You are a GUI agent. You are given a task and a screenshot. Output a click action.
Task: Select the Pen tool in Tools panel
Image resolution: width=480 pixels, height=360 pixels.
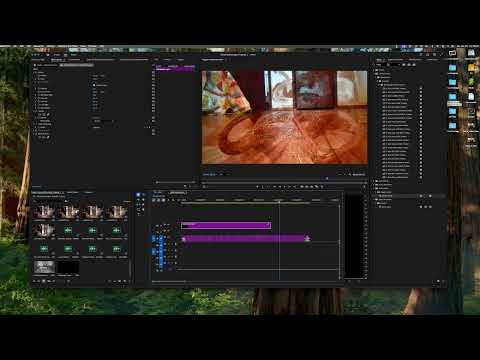coord(144,205)
